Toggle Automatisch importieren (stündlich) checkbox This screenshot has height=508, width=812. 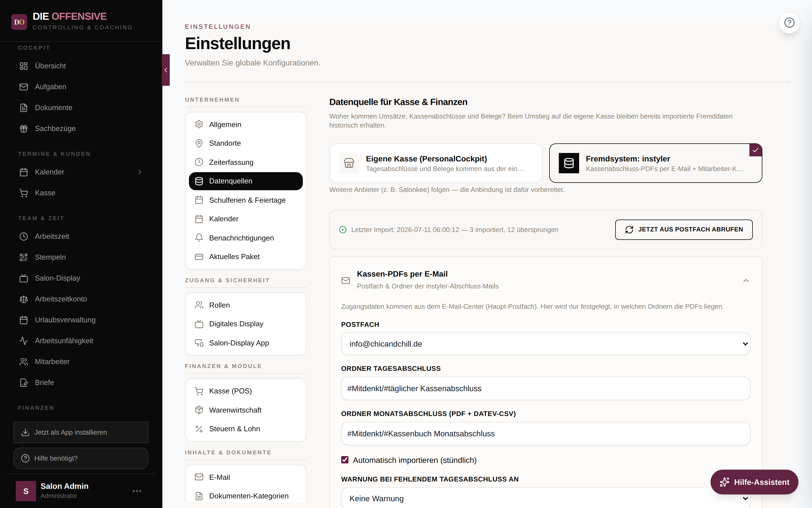345,460
